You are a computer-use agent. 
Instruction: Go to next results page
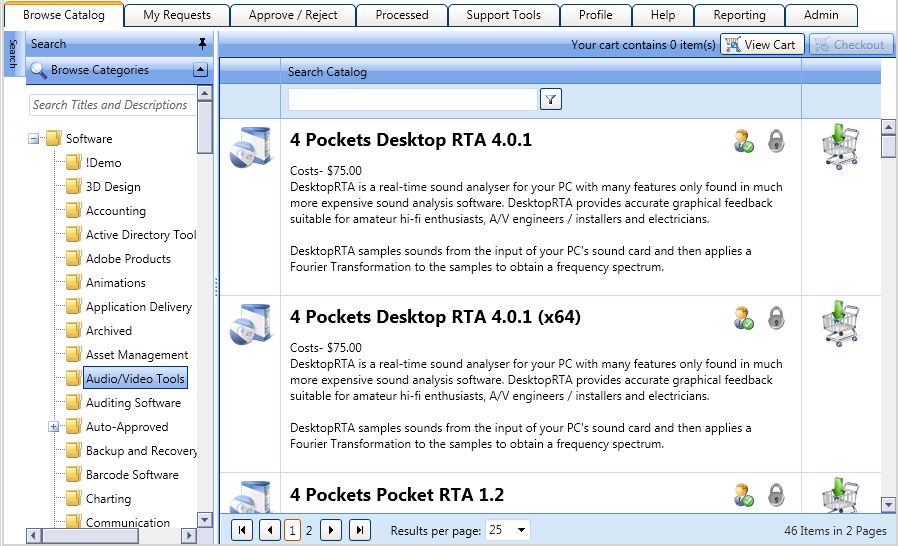pyautogui.click(x=331, y=530)
